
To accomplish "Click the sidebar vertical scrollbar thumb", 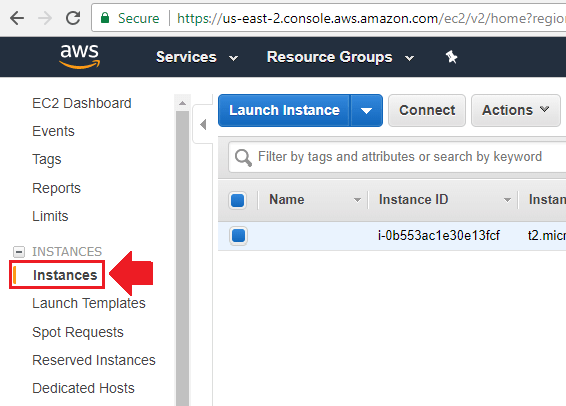I will [182, 258].
